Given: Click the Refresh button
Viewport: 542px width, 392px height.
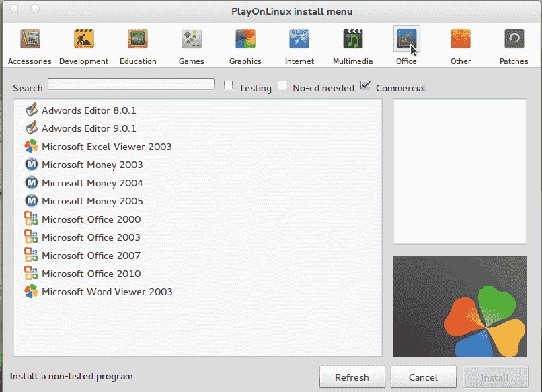Looking at the screenshot, I should pos(352,377).
